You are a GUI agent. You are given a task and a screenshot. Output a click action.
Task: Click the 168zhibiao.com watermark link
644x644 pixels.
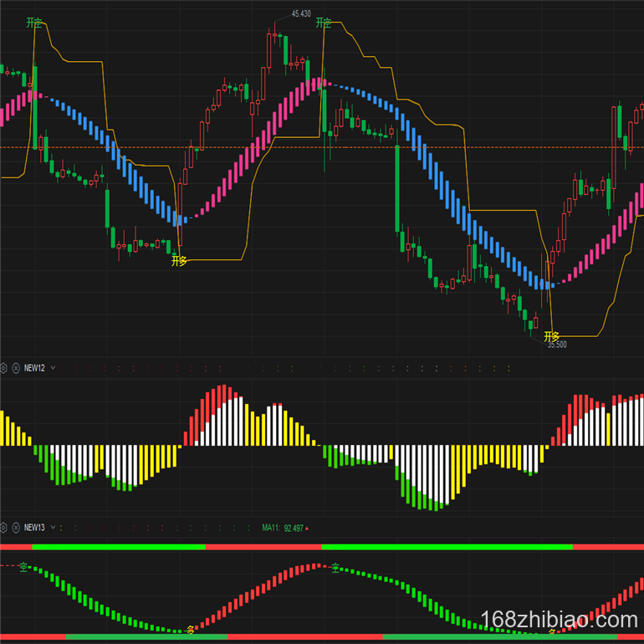(x=560, y=620)
